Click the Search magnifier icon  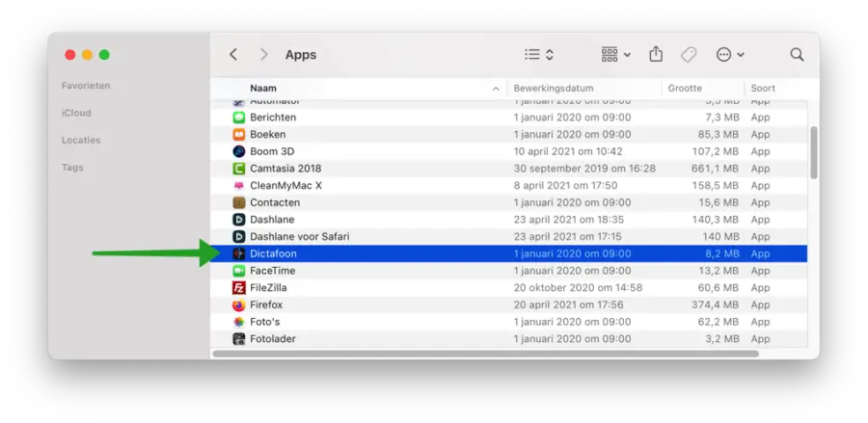797,54
